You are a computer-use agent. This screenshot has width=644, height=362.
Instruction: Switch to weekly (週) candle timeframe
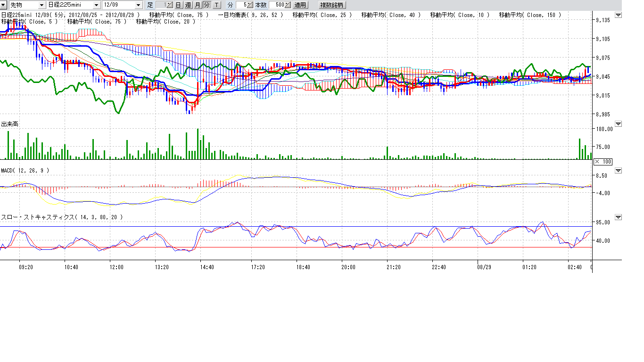(x=188, y=5)
